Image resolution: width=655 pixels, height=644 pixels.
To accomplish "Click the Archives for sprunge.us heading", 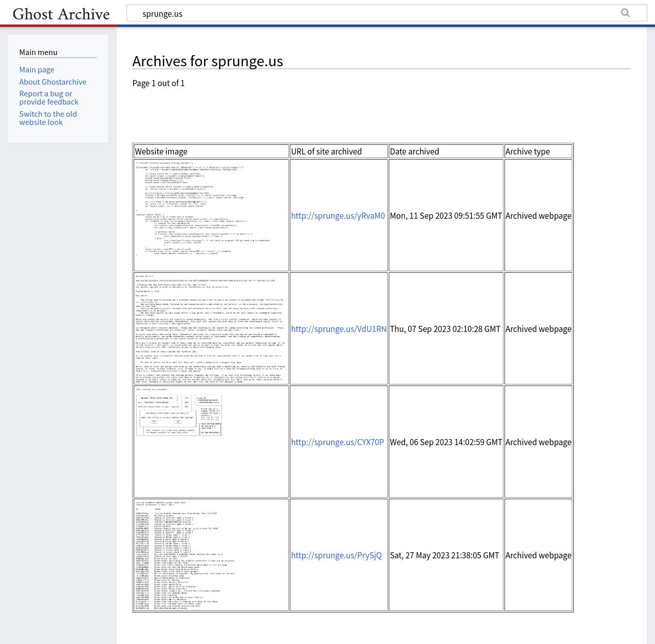I will (208, 61).
